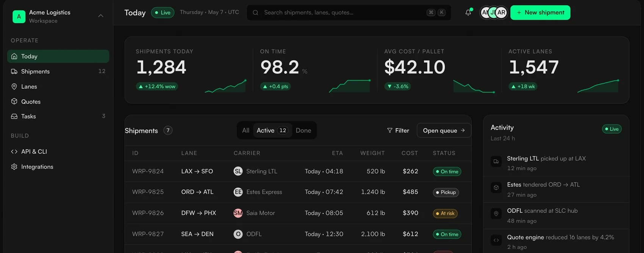This screenshot has width=644, height=253.
Task: Sort by the ETA column header
Action: pyautogui.click(x=338, y=153)
